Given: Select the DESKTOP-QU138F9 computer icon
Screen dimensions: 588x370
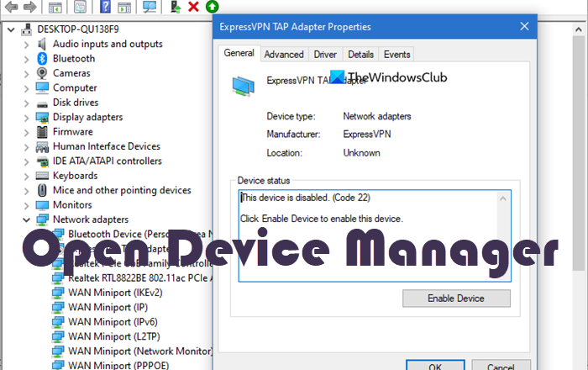Looking at the screenshot, I should tap(27, 29).
